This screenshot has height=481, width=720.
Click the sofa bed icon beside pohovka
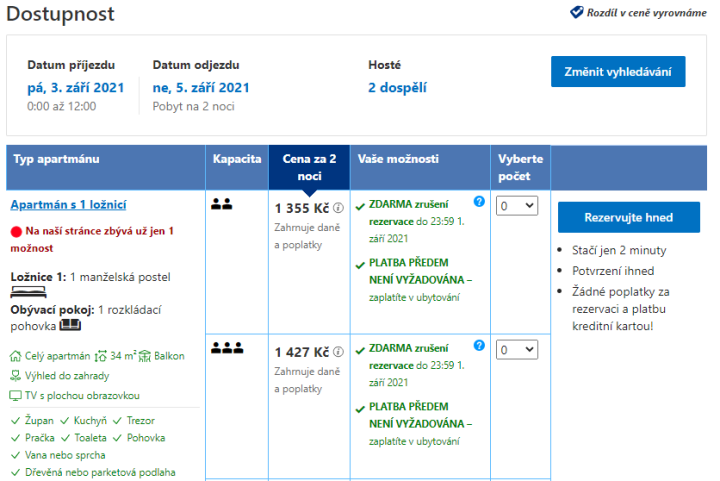click(70, 325)
